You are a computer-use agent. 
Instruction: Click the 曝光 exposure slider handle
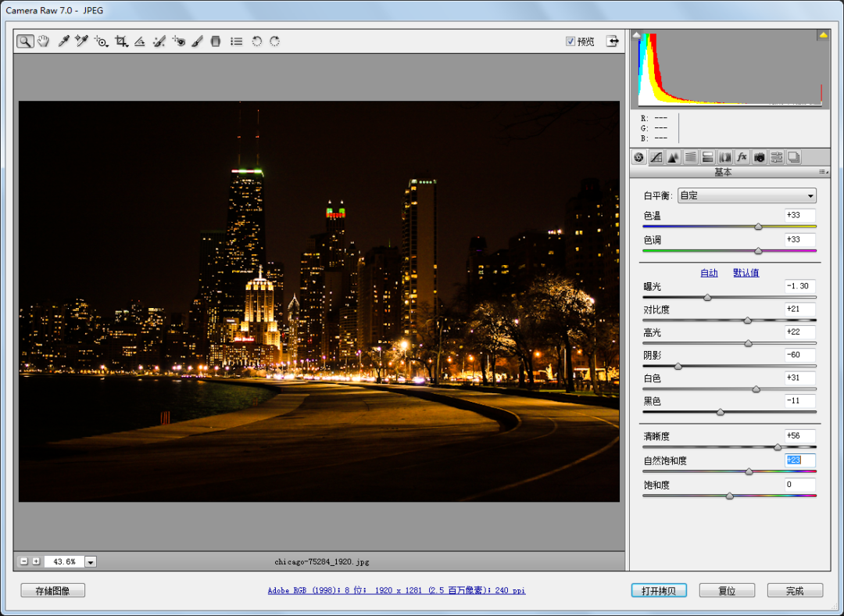point(707,297)
